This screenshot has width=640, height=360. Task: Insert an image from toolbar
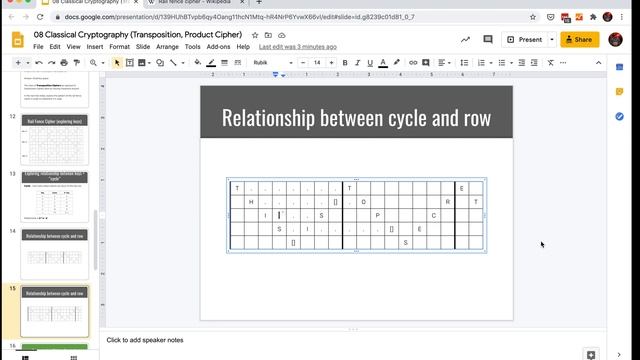point(142,63)
